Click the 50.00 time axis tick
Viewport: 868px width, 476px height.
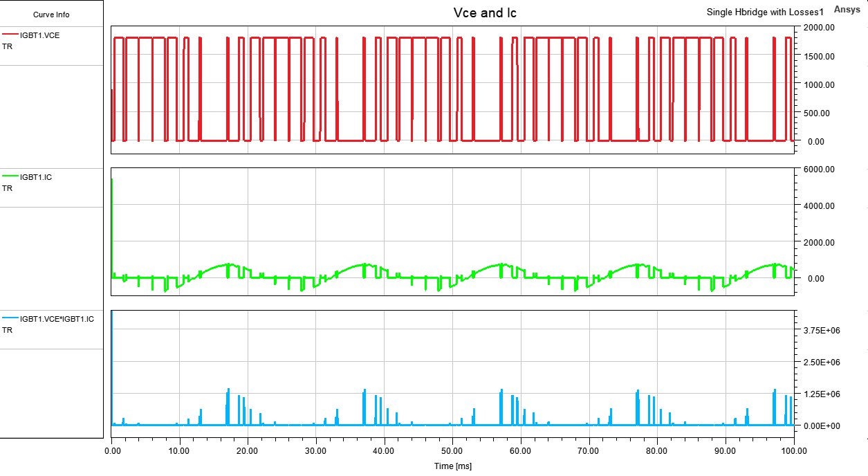point(452,450)
